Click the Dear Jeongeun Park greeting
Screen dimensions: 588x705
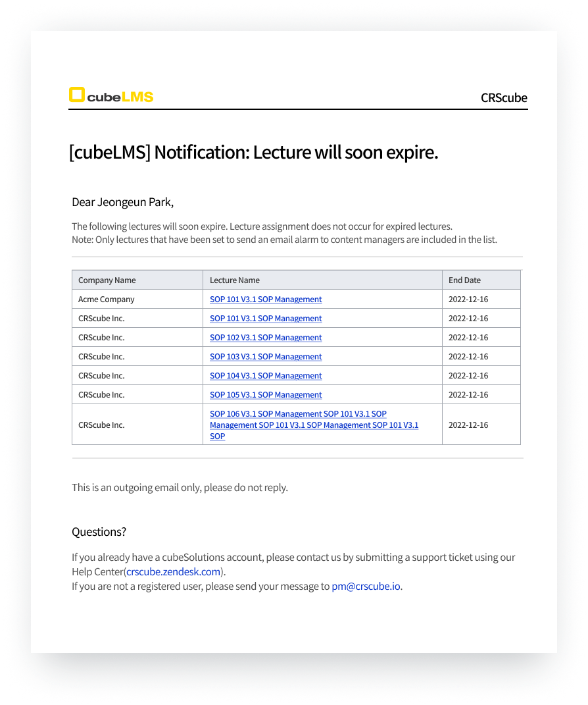tap(122, 201)
